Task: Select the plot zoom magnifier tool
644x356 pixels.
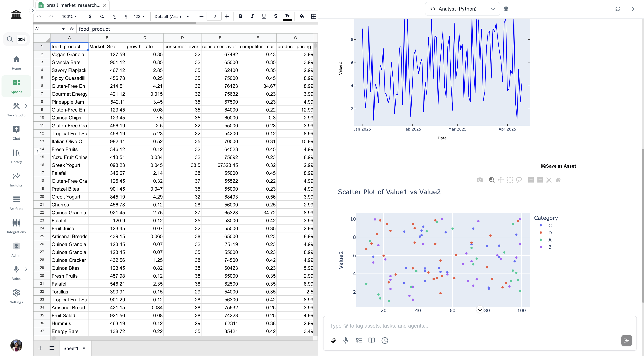Action: coord(491,180)
